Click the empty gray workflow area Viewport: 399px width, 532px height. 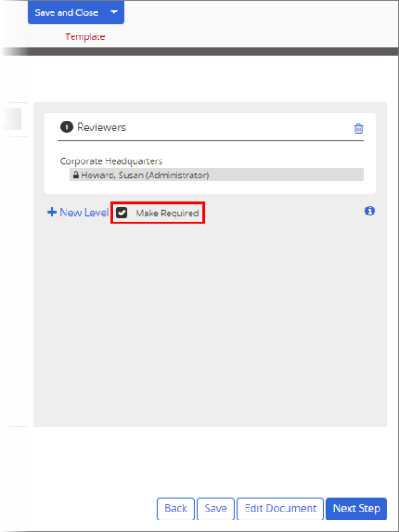click(210, 323)
